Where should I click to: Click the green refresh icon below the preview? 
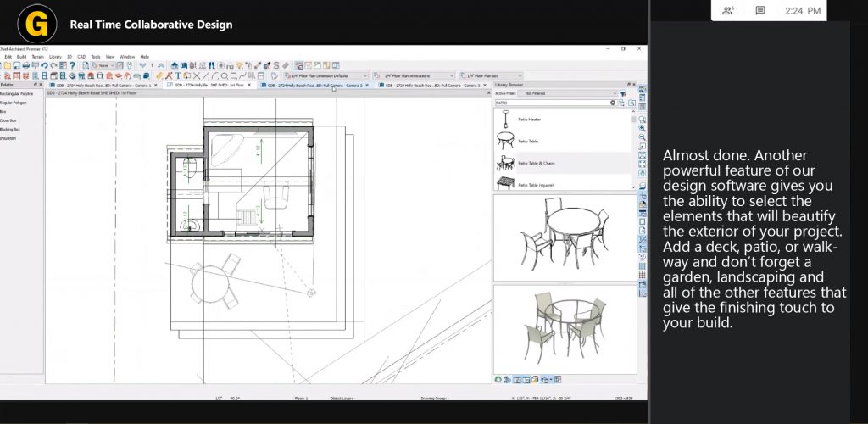[498, 380]
